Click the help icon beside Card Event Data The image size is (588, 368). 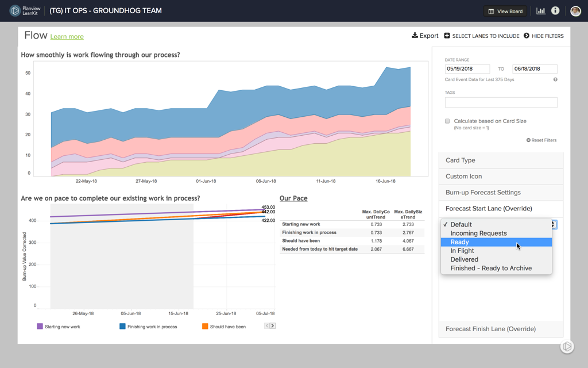click(555, 79)
